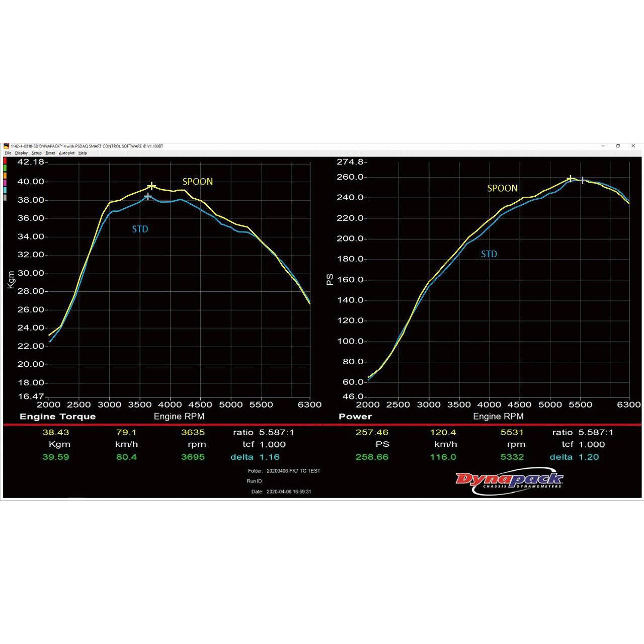This screenshot has height=644, width=644.
Task: Click the white peak marker on power graph
Action: (x=583, y=180)
